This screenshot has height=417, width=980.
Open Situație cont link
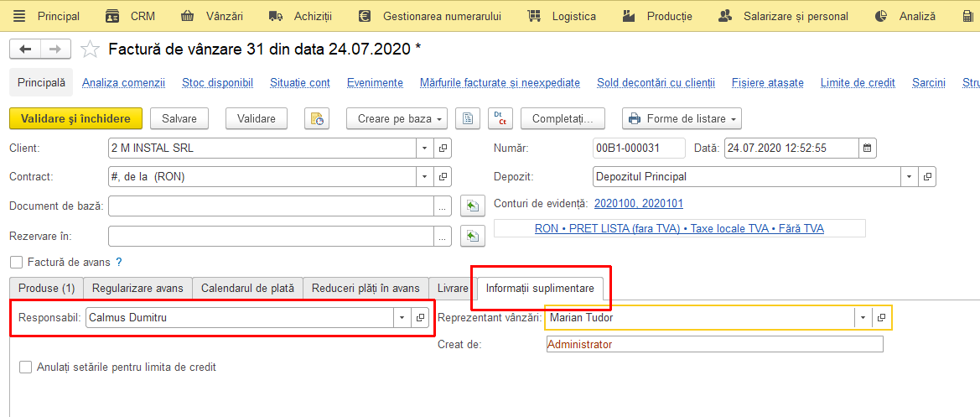point(300,82)
